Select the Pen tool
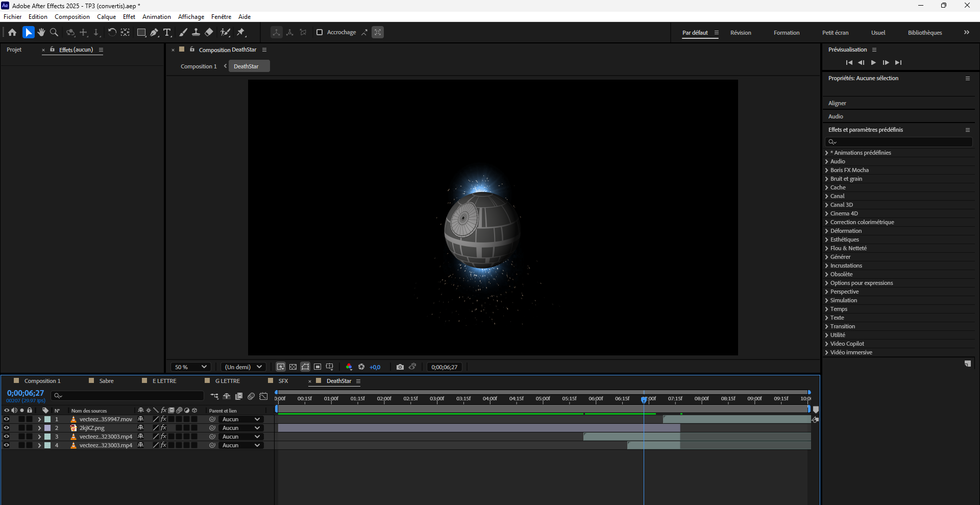The height and width of the screenshot is (505, 980). [x=154, y=32]
